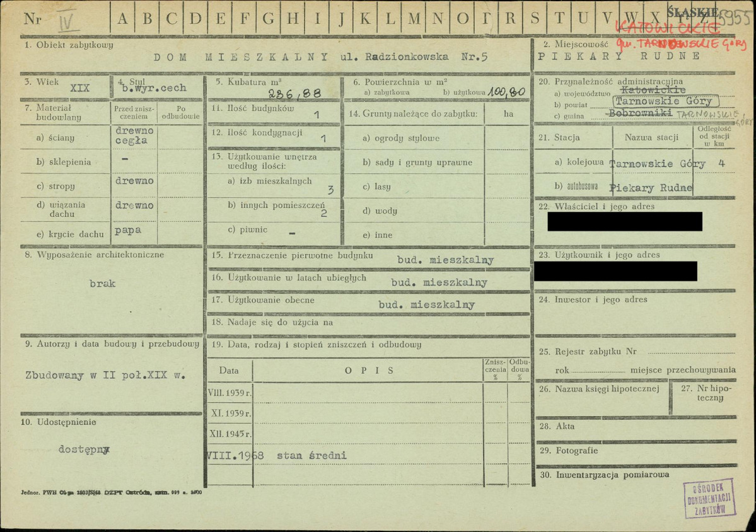The width and height of the screenshot is (756, 532).
Task: Click the "30. Inwentaryzacja pomiarowa" label
Action: [x=604, y=475]
